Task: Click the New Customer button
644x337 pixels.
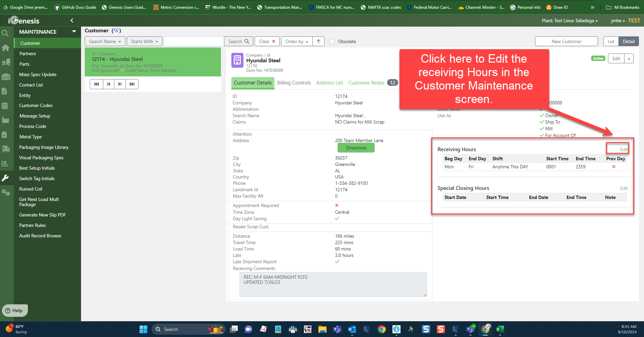Action: pos(566,41)
